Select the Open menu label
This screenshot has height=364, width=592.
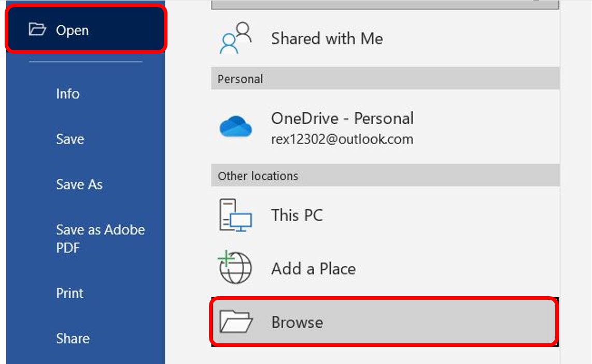tap(73, 30)
